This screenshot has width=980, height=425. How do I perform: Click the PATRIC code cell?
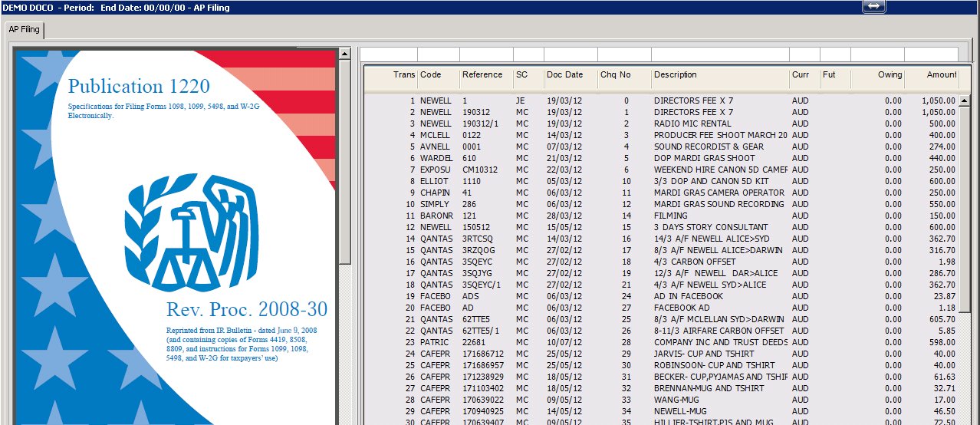point(434,342)
